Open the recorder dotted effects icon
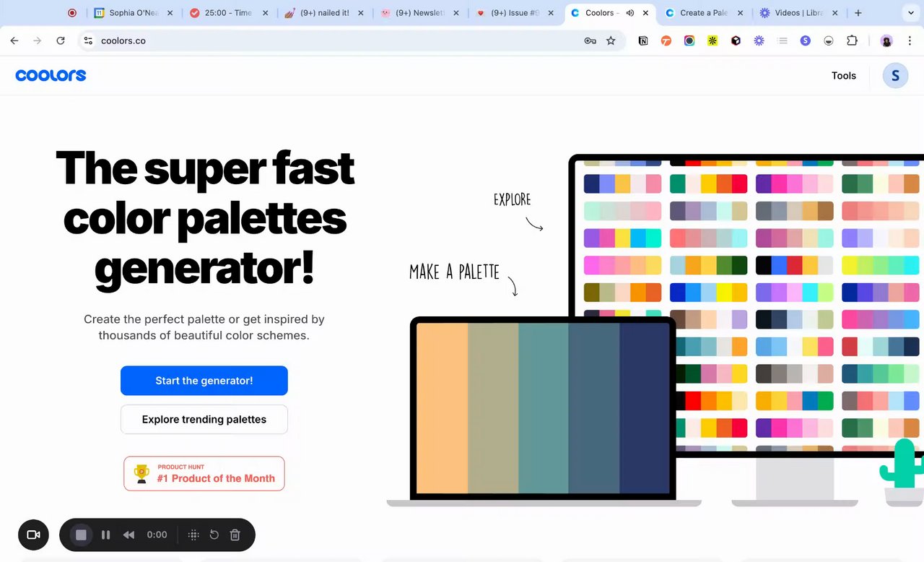This screenshot has height=562, width=924. 193,535
